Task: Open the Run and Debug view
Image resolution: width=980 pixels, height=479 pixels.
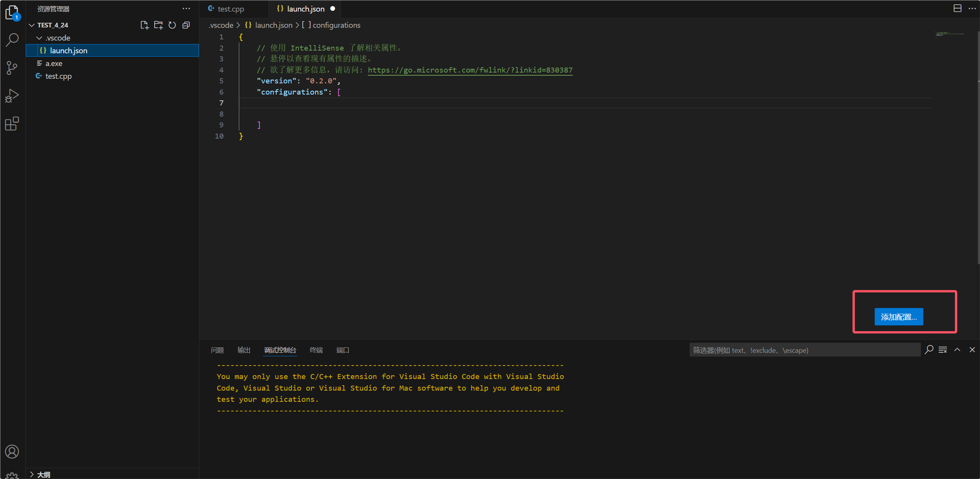Action: coord(12,96)
